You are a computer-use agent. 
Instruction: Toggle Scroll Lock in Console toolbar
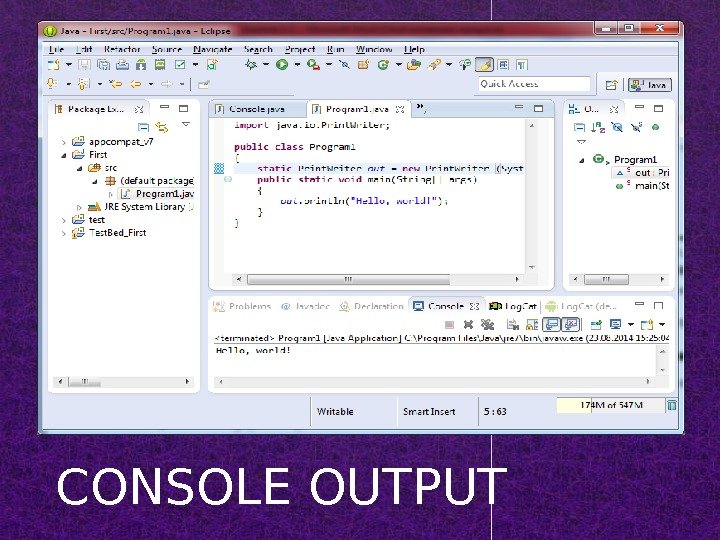pyautogui.click(x=532, y=325)
